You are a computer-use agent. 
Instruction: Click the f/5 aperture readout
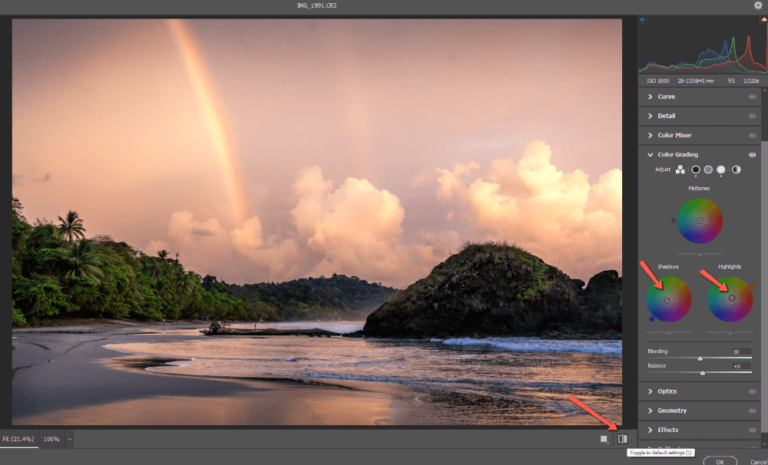[x=731, y=81]
